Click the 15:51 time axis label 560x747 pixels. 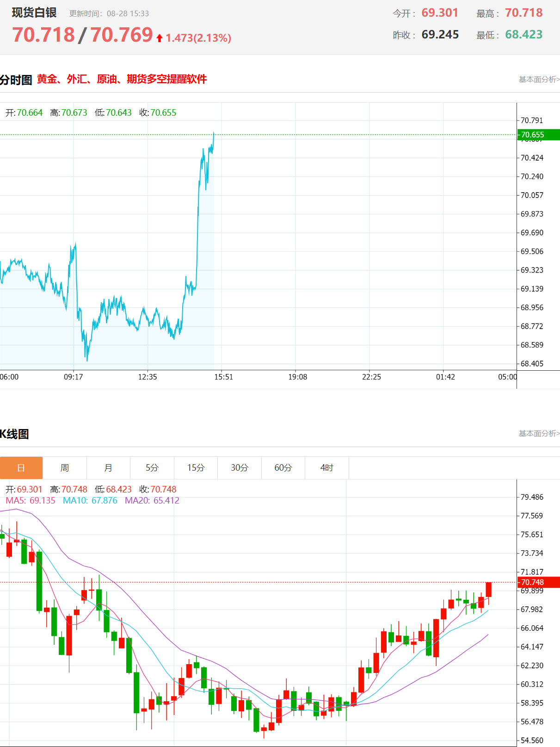point(224,377)
